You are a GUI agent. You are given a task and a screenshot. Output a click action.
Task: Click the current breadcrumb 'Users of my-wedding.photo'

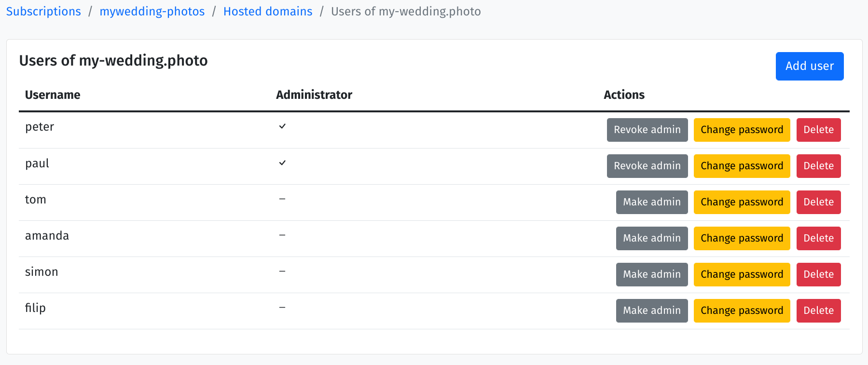click(x=406, y=12)
